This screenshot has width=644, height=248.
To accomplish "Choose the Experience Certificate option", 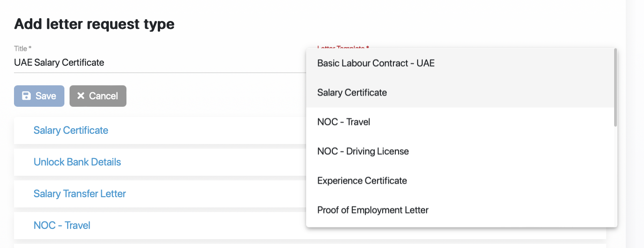I will coord(362,181).
